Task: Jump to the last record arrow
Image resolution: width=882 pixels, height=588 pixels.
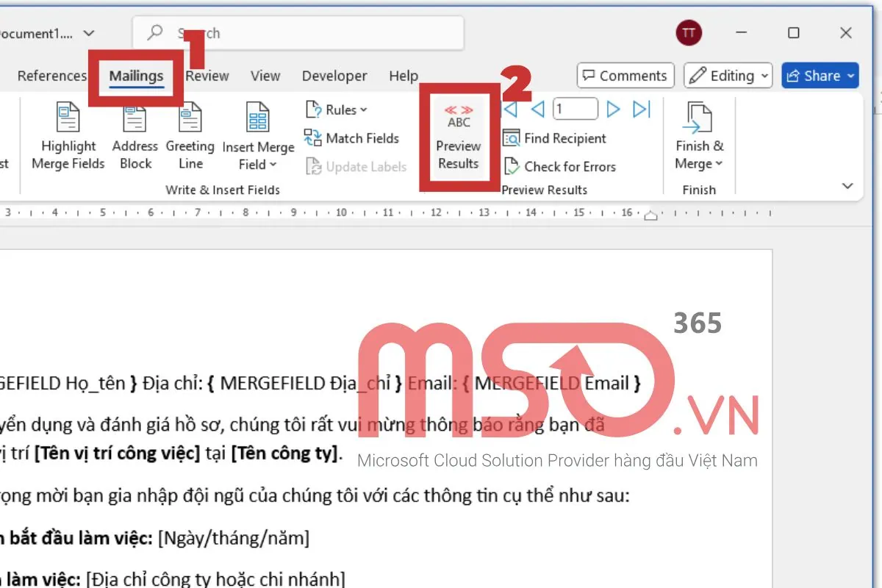Action: (x=642, y=109)
